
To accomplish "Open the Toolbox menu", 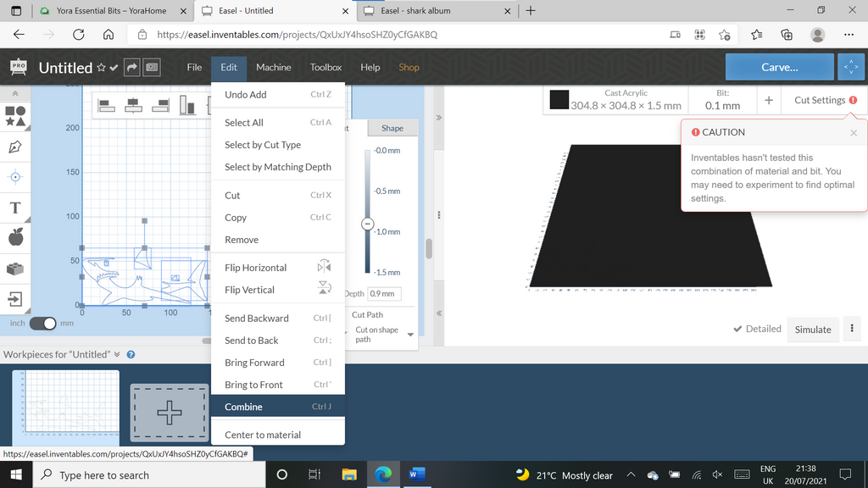I will click(x=325, y=67).
